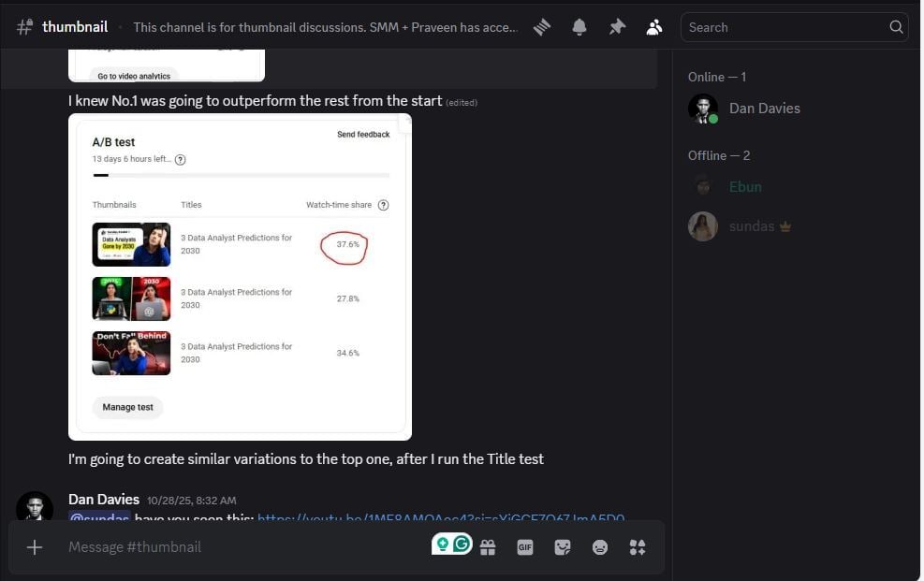Screen dimensions: 924x581
Task: Open notification settings bell icon
Action: pyautogui.click(x=579, y=27)
